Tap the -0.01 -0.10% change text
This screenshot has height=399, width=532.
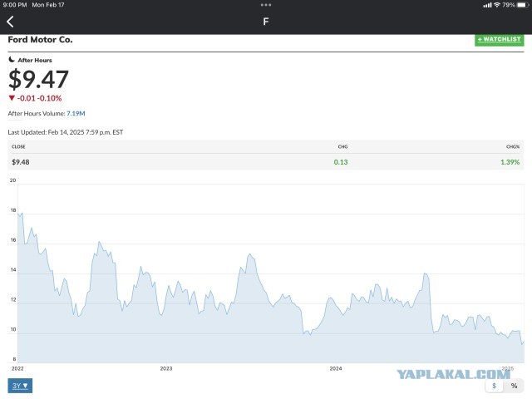[39, 98]
